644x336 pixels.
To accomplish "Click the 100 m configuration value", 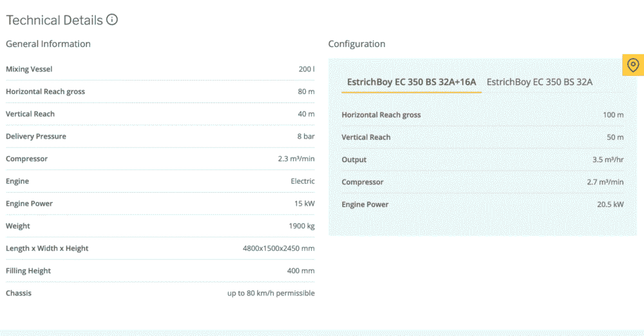I will (x=613, y=115).
